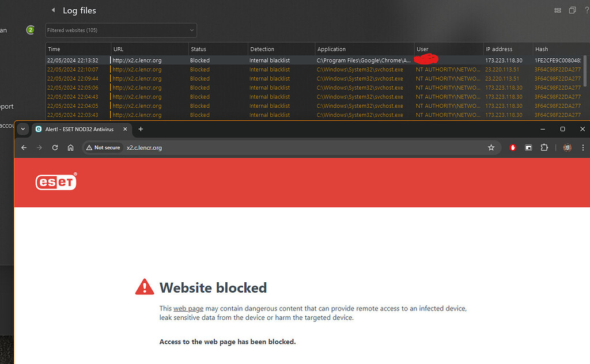Close the ESET NOD32 Antivirus Chrome tab
Screen dimensions: 590x364
click(125, 129)
